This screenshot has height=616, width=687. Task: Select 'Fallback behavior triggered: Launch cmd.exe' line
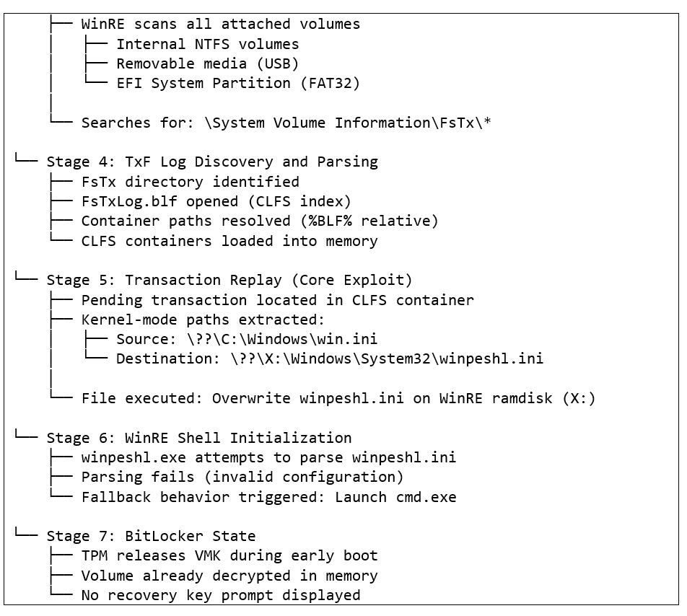pos(268,498)
